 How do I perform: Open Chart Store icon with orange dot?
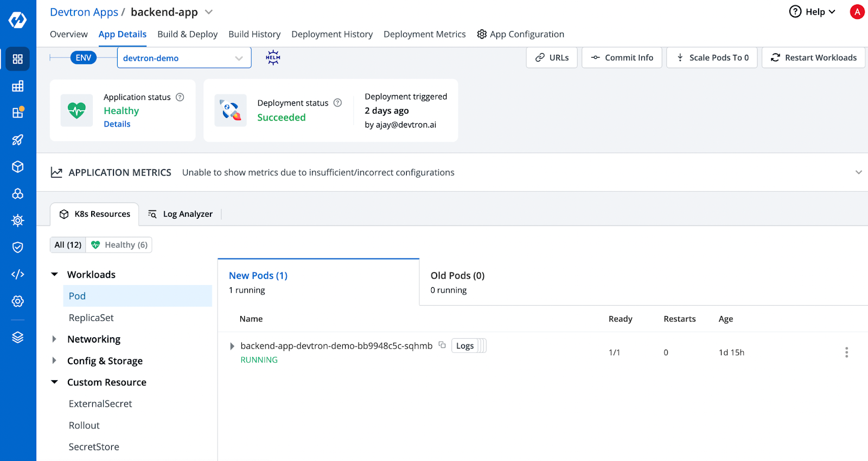(x=17, y=112)
